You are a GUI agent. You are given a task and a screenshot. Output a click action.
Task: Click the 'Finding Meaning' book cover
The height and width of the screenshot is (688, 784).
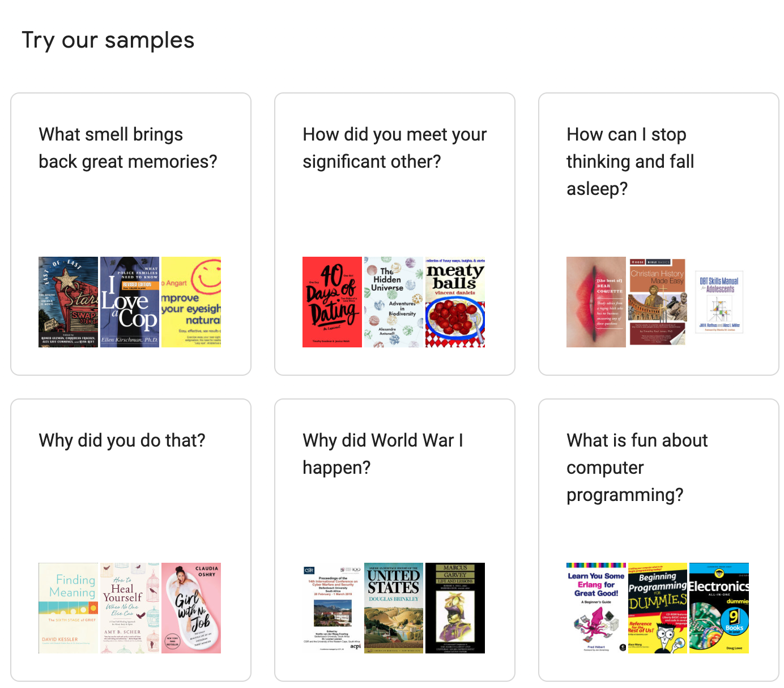pos(68,608)
